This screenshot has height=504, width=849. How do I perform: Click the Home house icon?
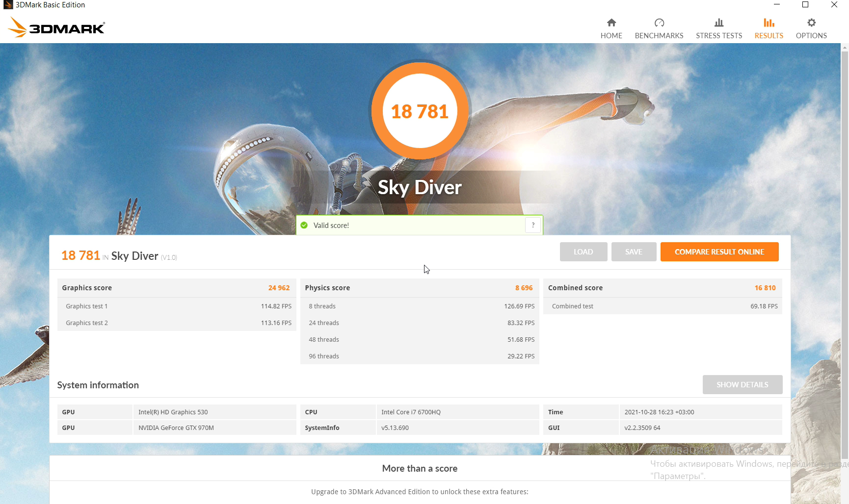pos(611,23)
